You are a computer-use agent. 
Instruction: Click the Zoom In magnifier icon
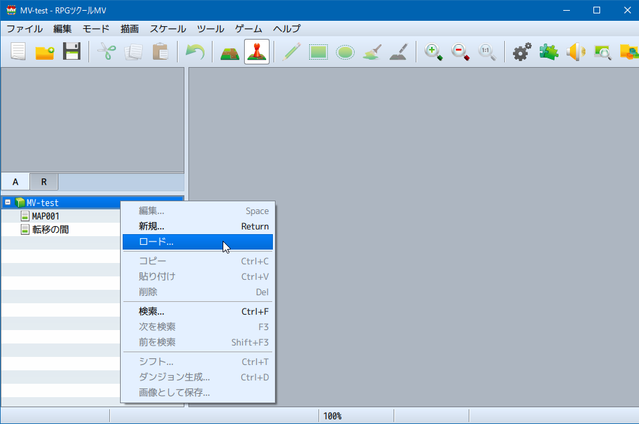coord(433,52)
